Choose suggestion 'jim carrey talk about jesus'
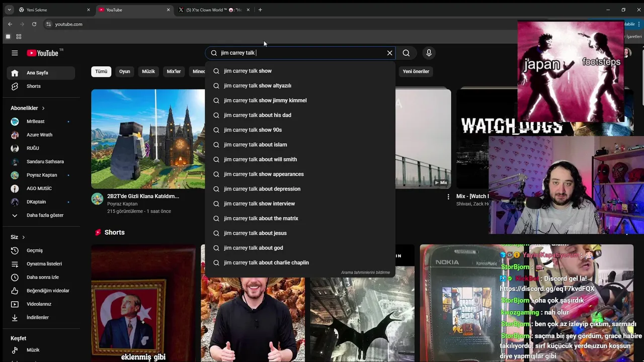This screenshot has width=644, height=362. [300, 233]
